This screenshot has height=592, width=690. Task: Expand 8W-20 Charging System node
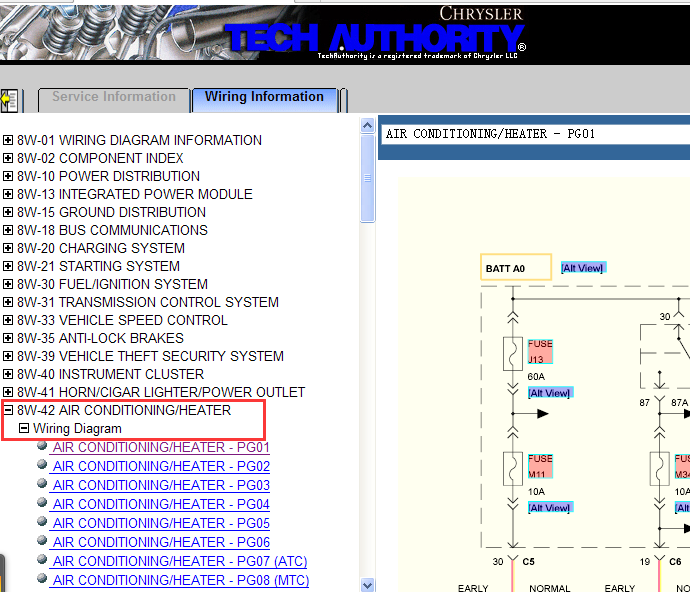(x=7, y=248)
